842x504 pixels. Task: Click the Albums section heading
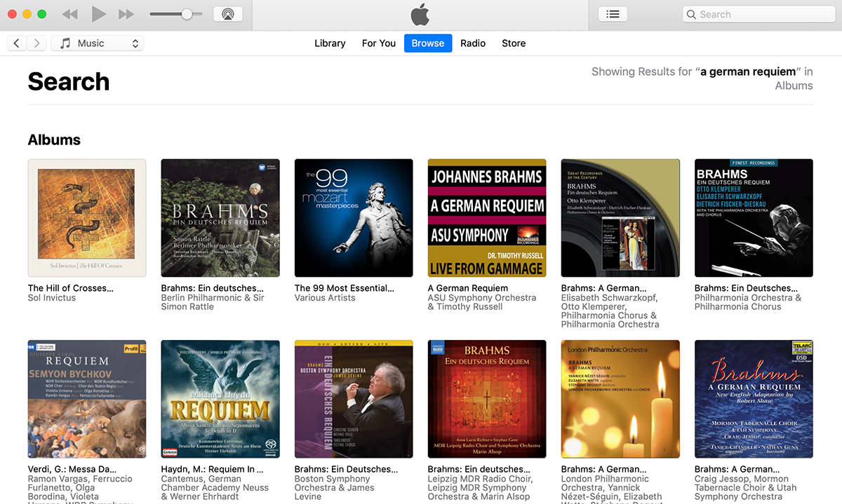pyautogui.click(x=54, y=139)
